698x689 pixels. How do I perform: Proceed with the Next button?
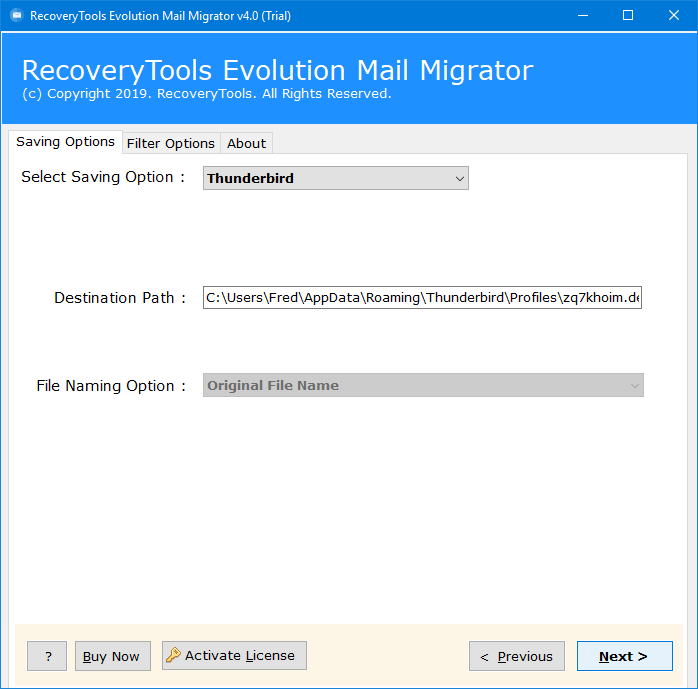coord(625,656)
